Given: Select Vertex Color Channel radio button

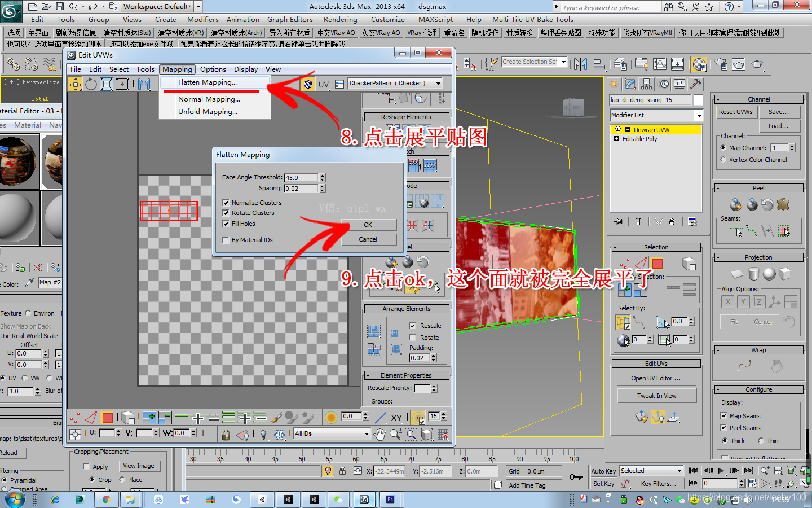Looking at the screenshot, I should [723, 160].
